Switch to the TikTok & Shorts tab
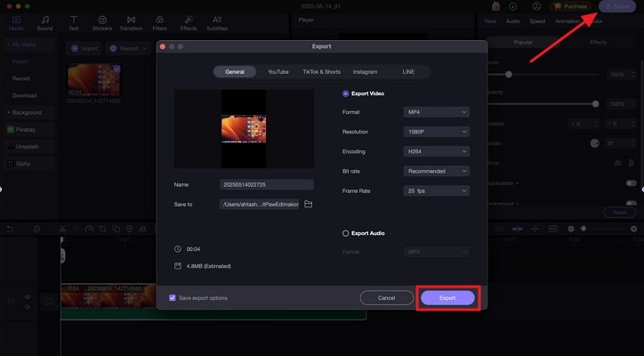The height and width of the screenshot is (356, 644). click(x=322, y=71)
